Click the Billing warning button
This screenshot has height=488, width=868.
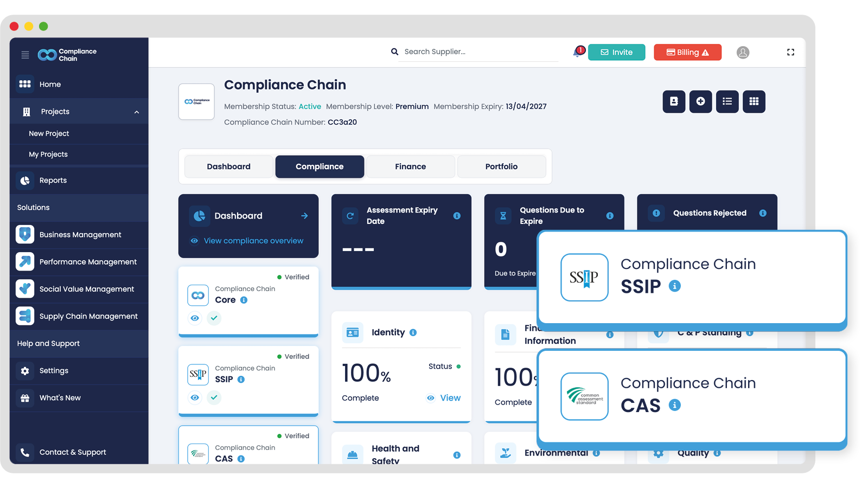click(x=688, y=52)
